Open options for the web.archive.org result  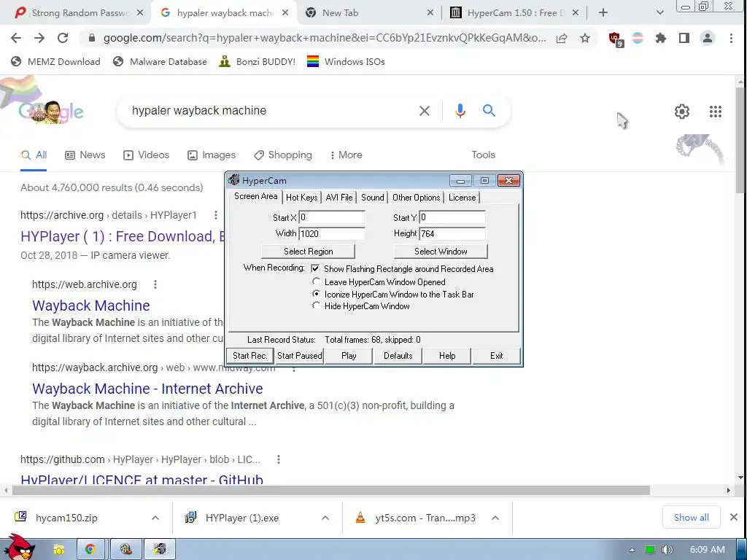155,284
